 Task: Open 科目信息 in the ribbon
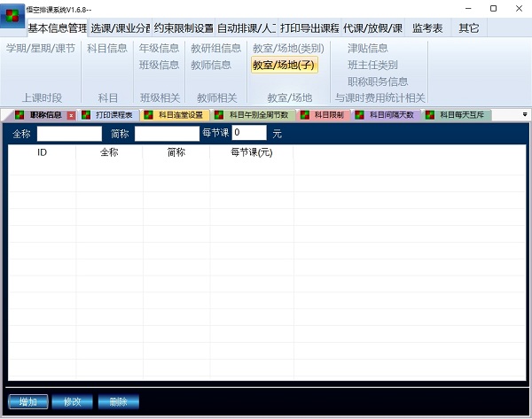tap(107, 49)
